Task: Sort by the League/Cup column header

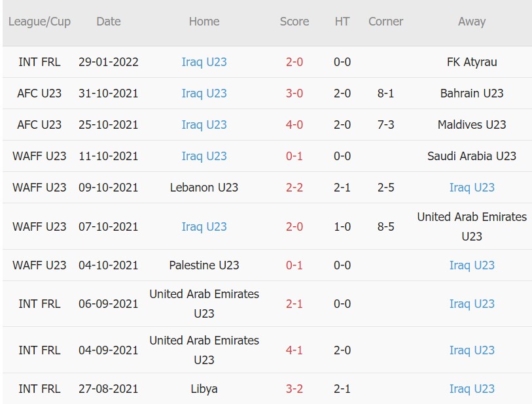Action: 35,22
